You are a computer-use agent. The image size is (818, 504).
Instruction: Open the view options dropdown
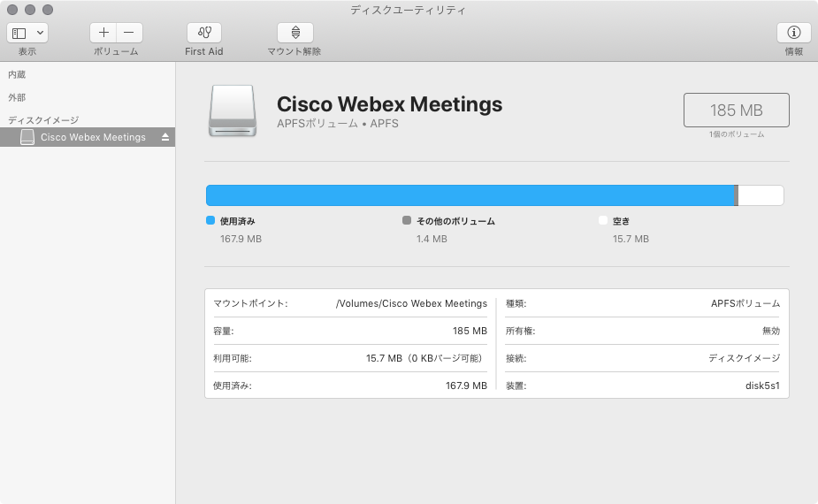[x=28, y=33]
